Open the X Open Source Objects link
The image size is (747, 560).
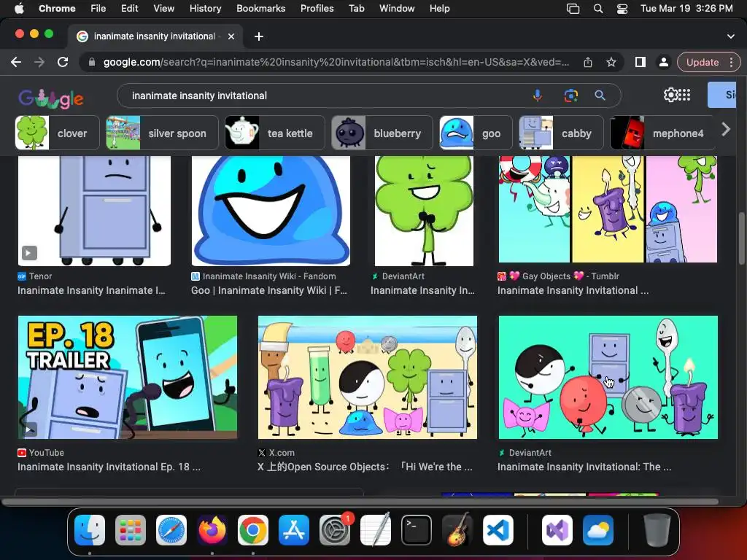click(365, 467)
